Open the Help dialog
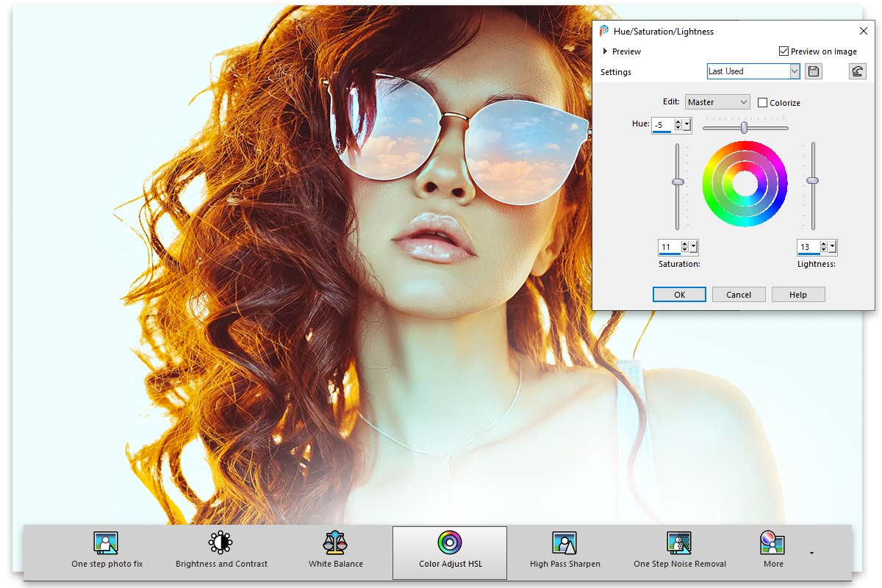 click(x=798, y=294)
